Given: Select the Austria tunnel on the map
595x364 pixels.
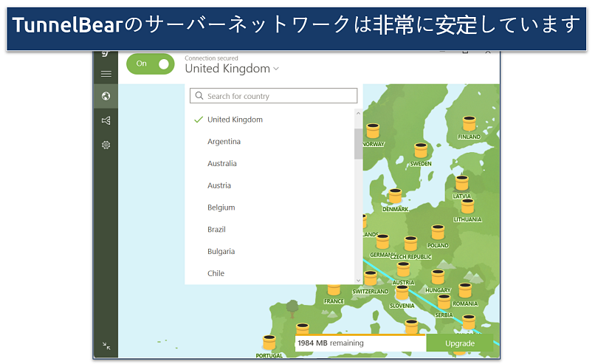Looking at the screenshot, I should tap(403, 269).
